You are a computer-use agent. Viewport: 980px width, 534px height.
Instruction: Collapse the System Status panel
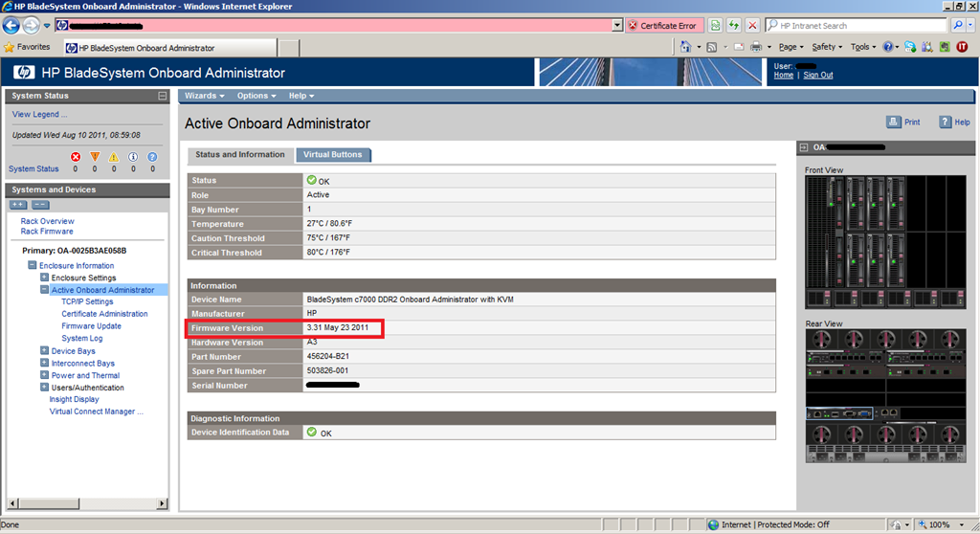pos(163,96)
